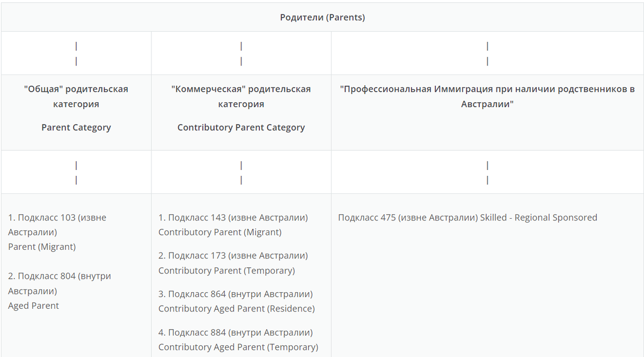Click Contributory Parent (Temporary) text
Viewport: 644px width, 357px height.
click(226, 271)
